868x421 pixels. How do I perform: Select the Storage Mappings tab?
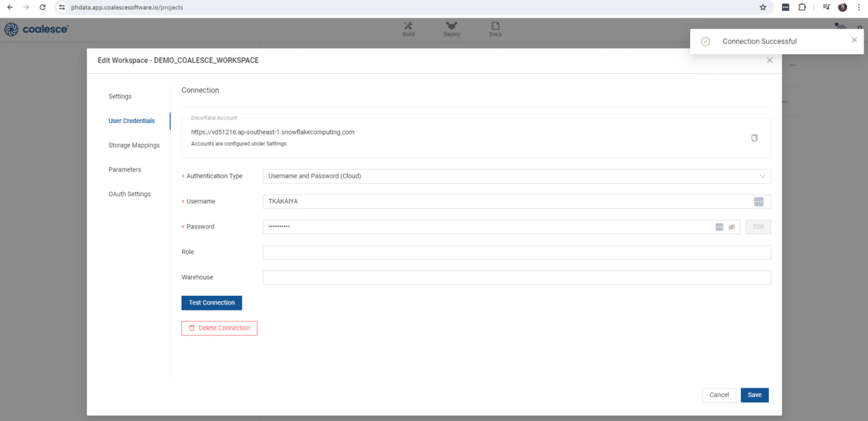(134, 145)
